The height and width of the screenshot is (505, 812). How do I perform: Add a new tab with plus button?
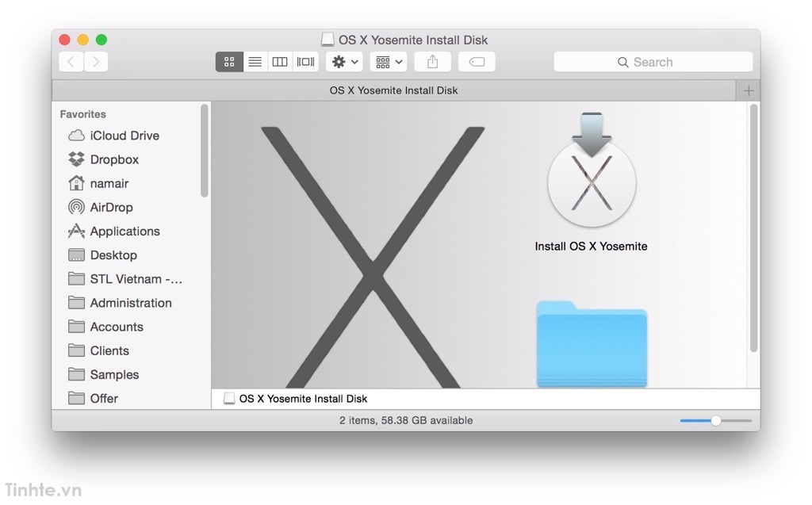pos(749,90)
